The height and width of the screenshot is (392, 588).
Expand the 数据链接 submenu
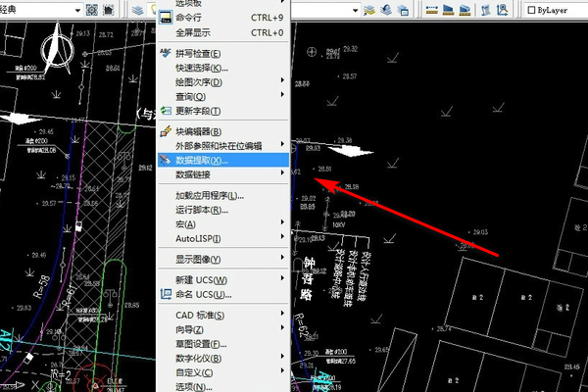tap(222, 174)
